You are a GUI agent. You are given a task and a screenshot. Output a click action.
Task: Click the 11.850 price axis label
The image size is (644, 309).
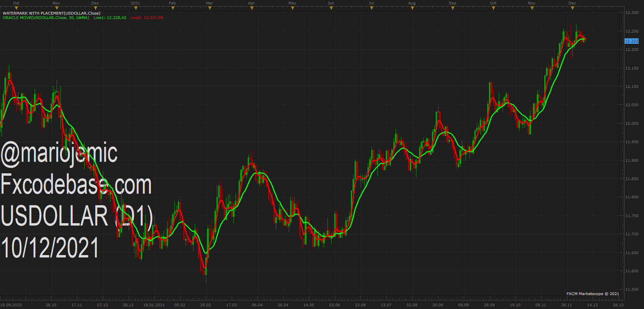(x=632, y=179)
